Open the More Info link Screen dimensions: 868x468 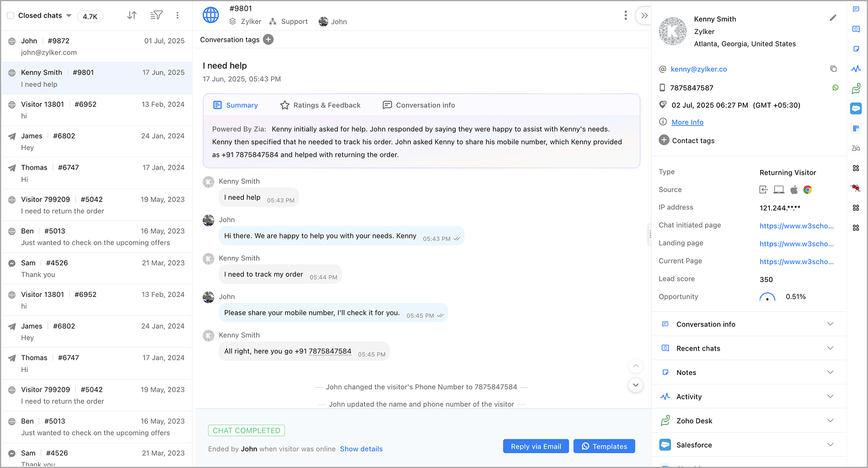point(687,122)
